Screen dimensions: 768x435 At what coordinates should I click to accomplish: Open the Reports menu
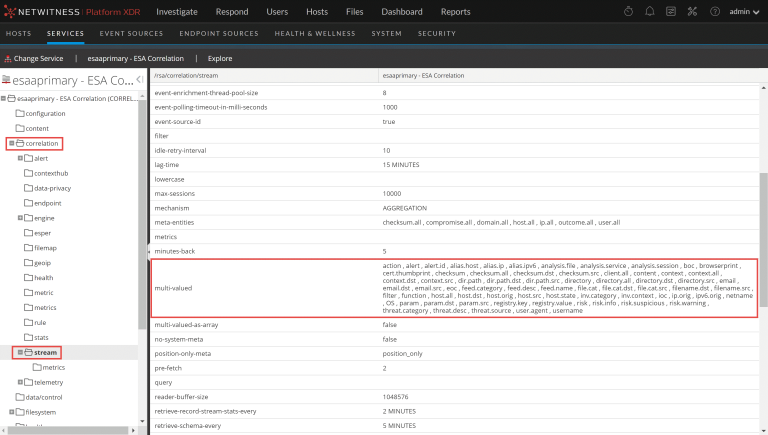tap(456, 12)
